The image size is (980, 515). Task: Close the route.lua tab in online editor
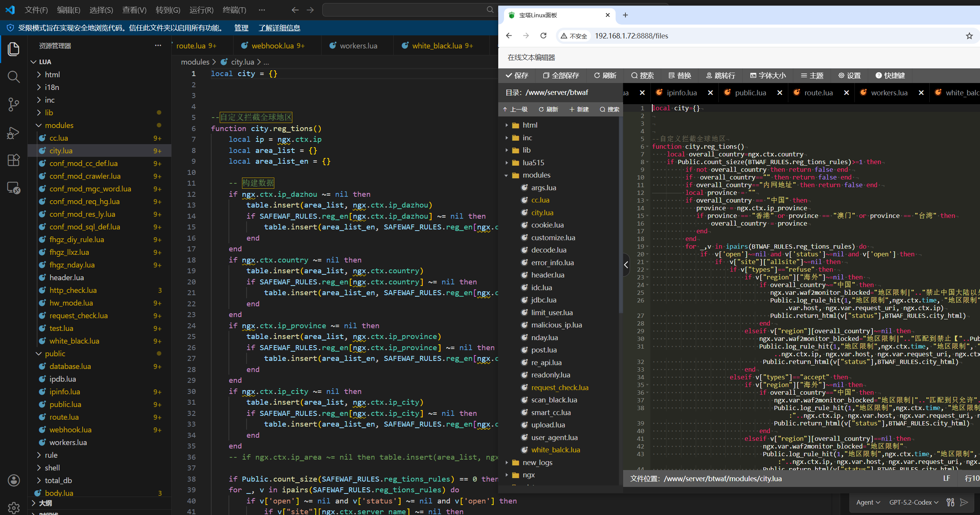point(846,93)
